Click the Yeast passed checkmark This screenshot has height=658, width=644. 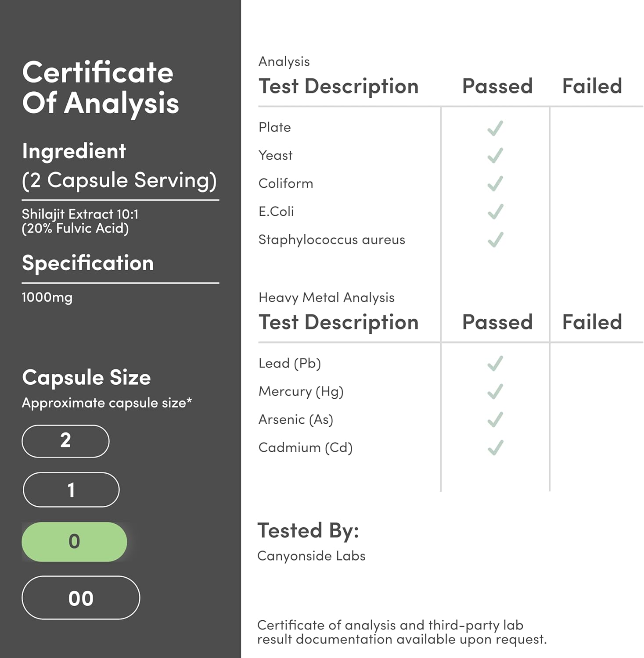pyautogui.click(x=495, y=156)
